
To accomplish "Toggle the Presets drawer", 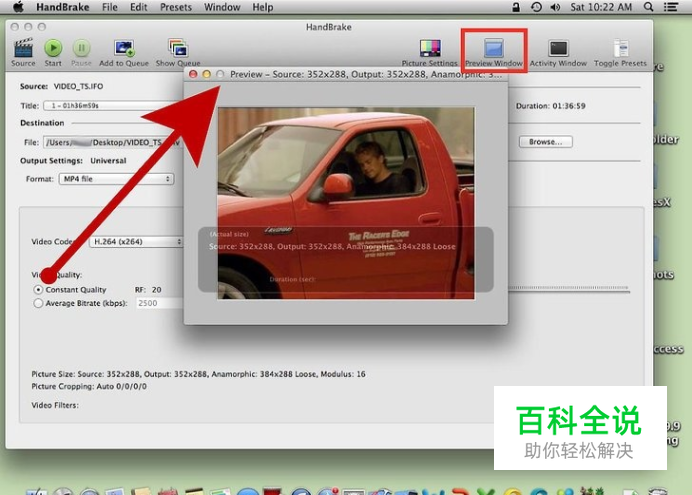I will click(620, 52).
